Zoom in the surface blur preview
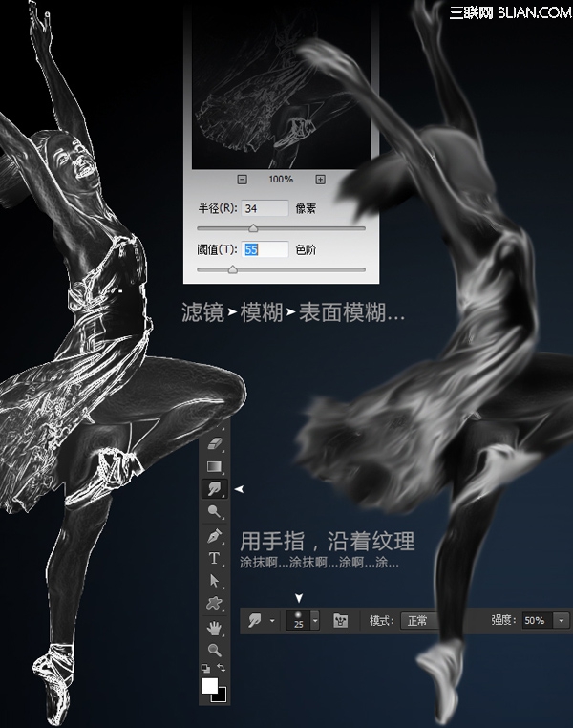 320,180
